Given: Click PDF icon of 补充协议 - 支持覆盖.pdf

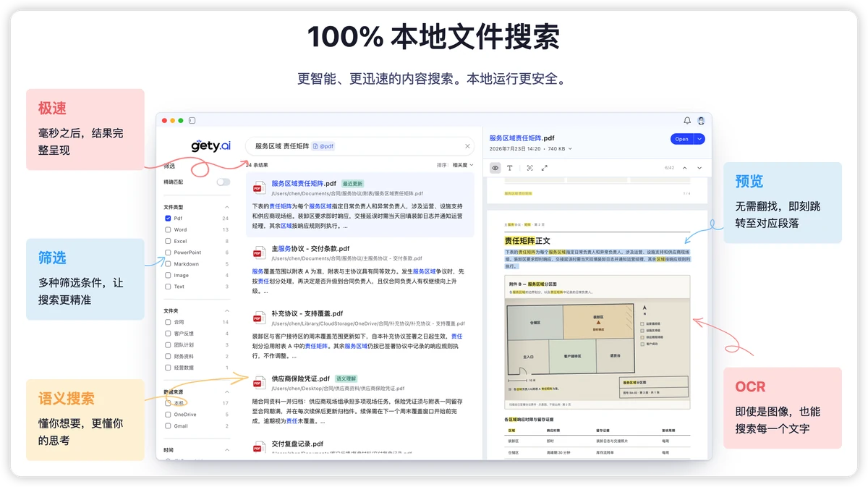Looking at the screenshot, I should (258, 318).
